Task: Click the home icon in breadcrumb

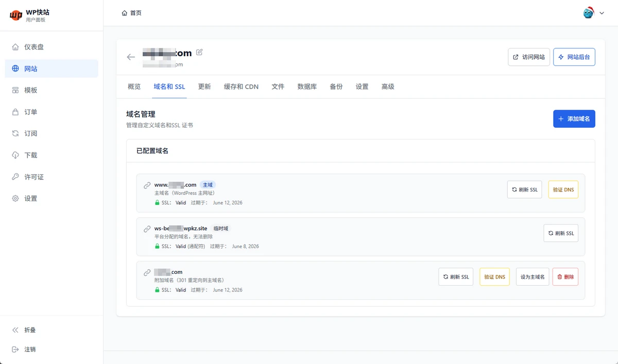Action: (125, 13)
